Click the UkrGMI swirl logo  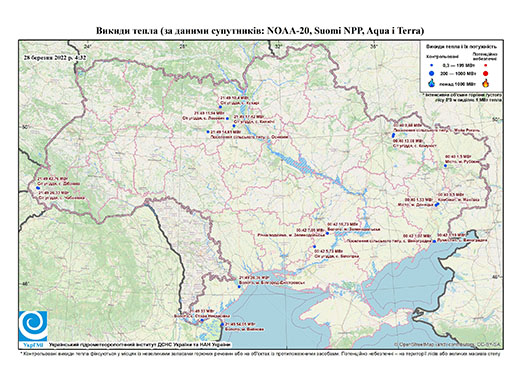tap(33, 326)
